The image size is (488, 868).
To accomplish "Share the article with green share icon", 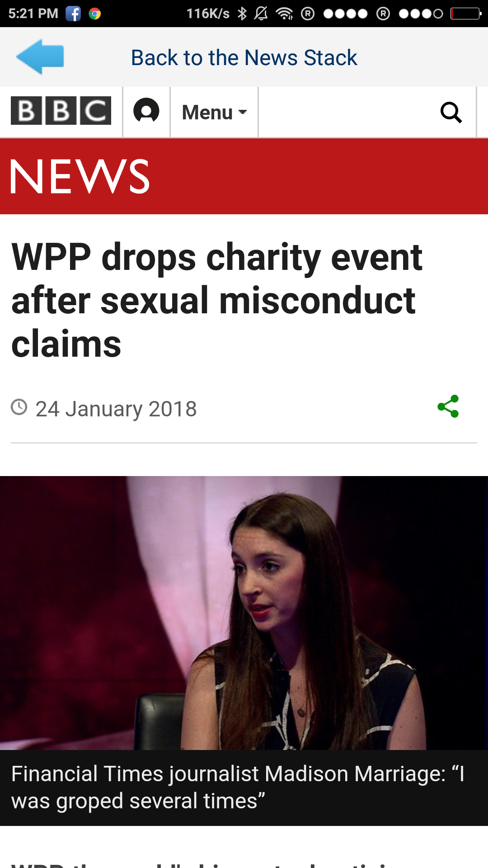I will pos(448,406).
